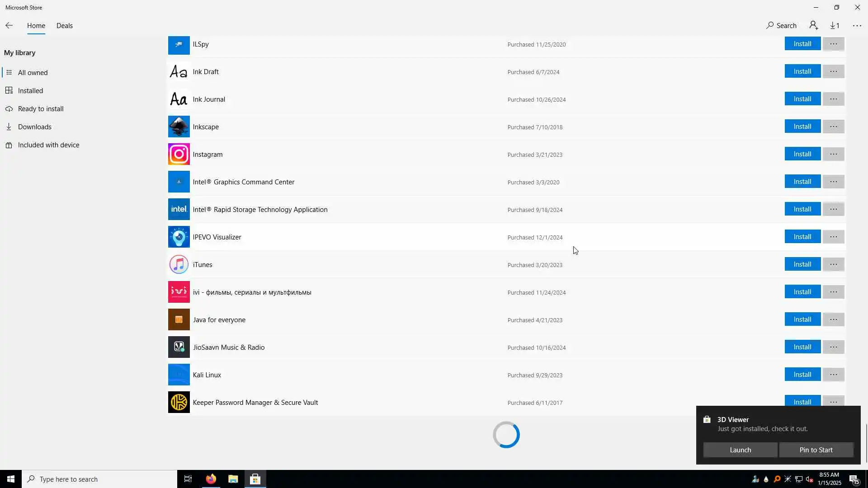This screenshot has width=868, height=488.
Task: Expand more options for Instagram
Action: click(x=833, y=154)
